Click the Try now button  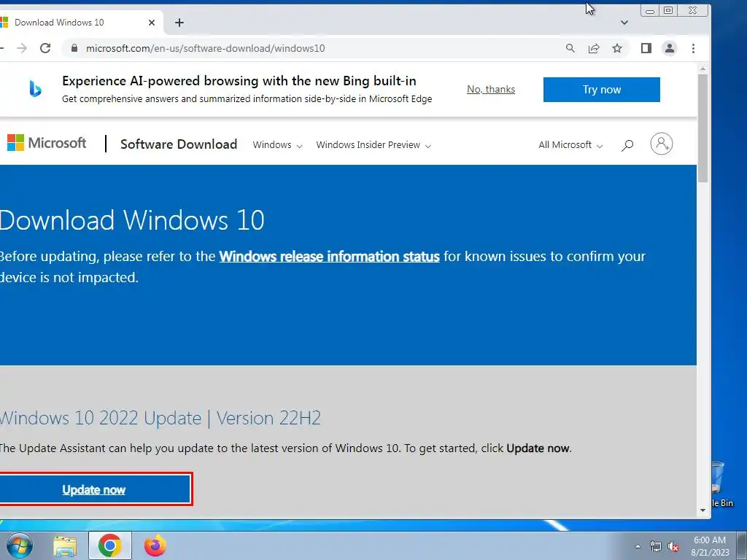(x=602, y=90)
